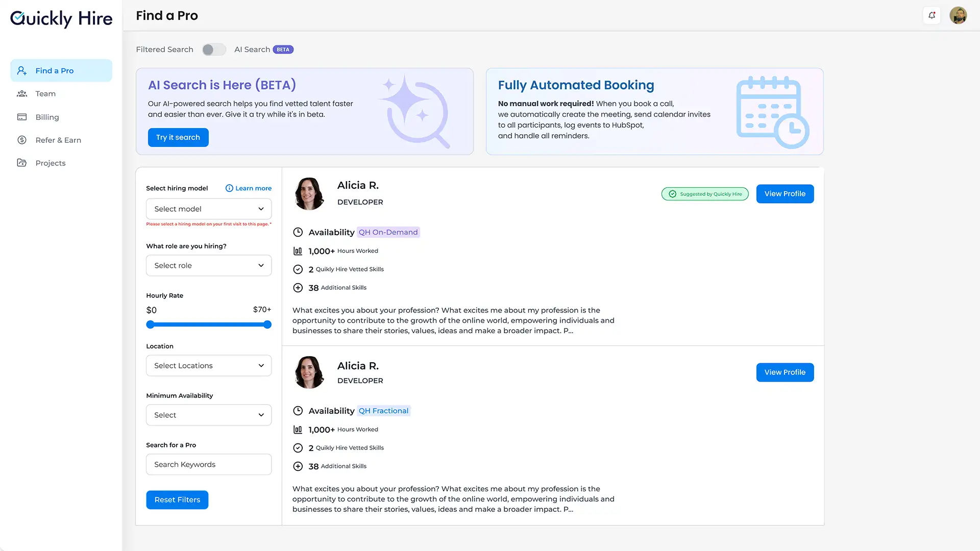Screen dimensions: 980x551
Task: Toggle between Filtered Search and AI Search
Action: point(213,49)
